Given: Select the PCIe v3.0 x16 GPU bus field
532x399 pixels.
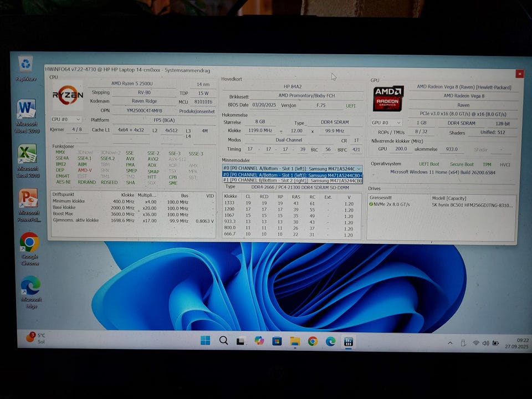Looking at the screenshot, I should tap(463, 114).
